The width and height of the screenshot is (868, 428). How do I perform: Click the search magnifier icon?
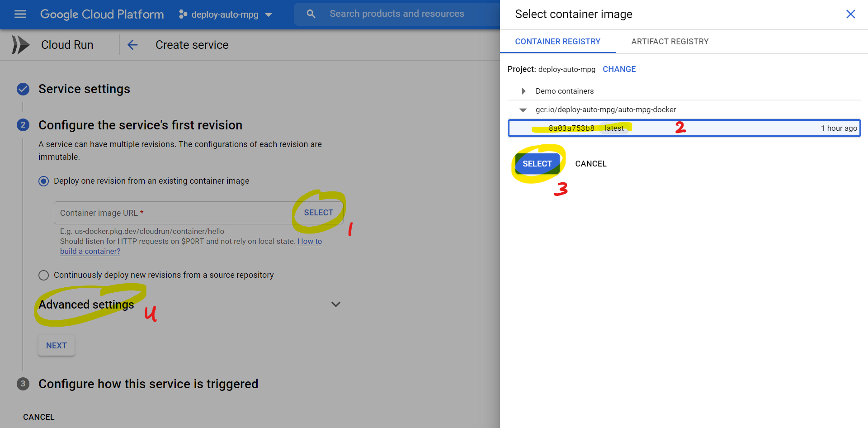pos(311,14)
